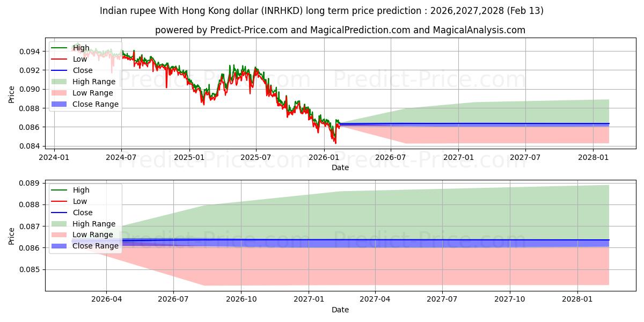Click the 2027-04 date tick on bottom chart
Image resolution: width=644 pixels, height=322 pixels.
[x=375, y=299]
